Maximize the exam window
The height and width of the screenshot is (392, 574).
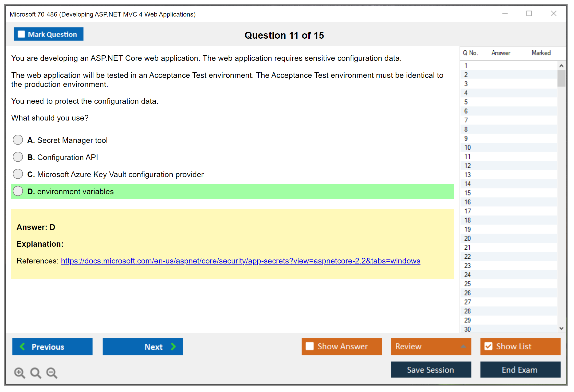[529, 14]
